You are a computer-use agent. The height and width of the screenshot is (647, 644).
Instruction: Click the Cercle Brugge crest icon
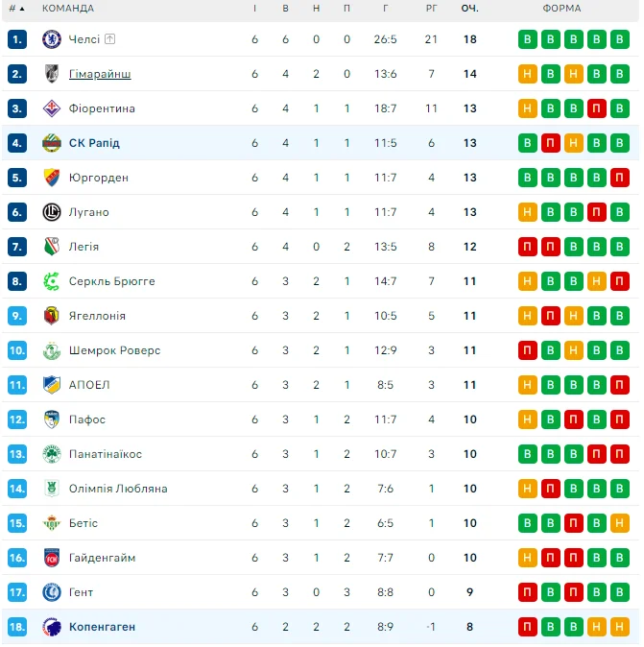52,281
